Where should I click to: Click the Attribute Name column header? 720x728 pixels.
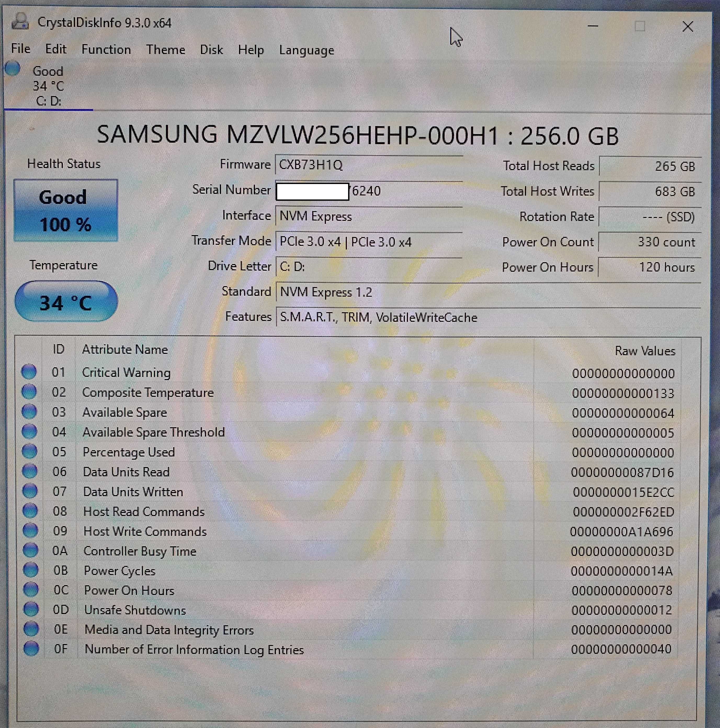point(125,349)
